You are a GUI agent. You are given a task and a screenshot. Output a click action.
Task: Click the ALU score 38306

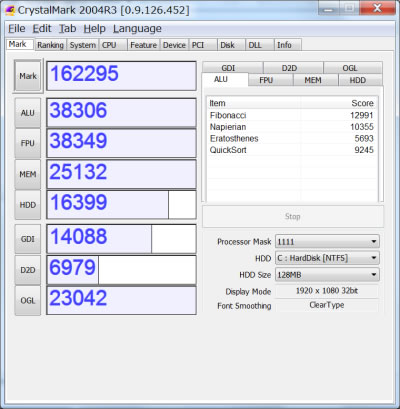[x=121, y=113]
